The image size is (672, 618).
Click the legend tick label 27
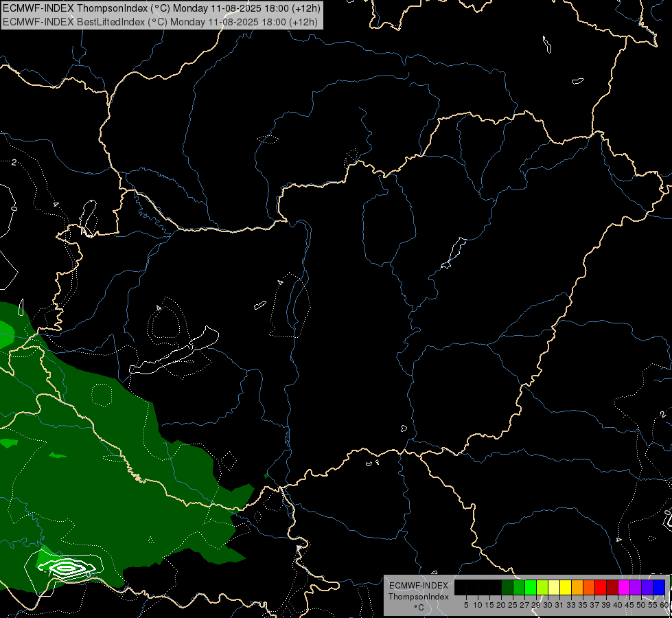click(x=524, y=605)
